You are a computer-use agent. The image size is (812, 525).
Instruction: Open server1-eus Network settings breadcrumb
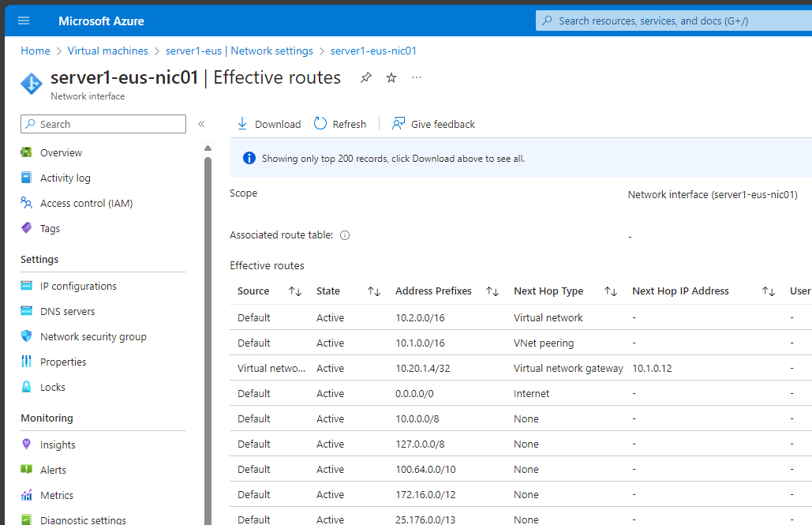pos(239,51)
